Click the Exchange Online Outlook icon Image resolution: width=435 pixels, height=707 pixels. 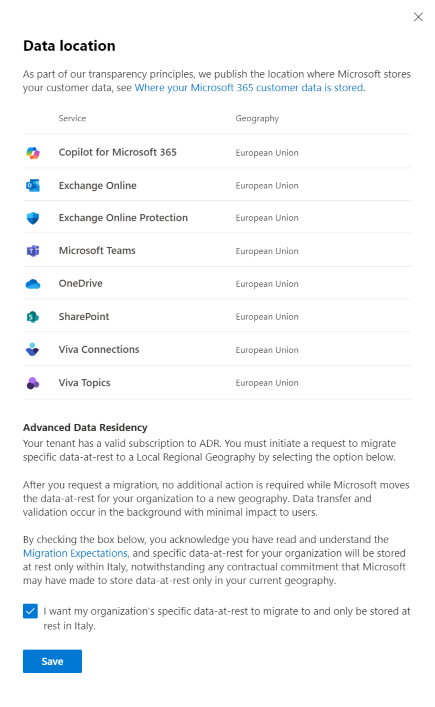pyautogui.click(x=32, y=185)
